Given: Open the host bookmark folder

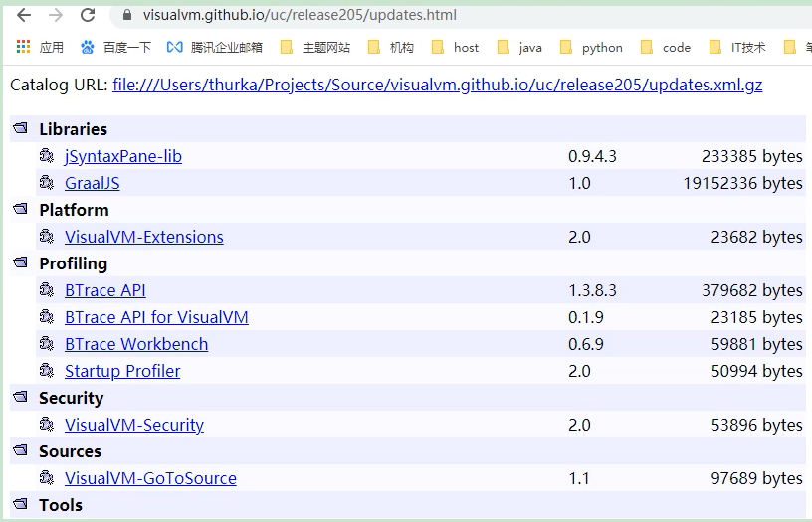Looking at the screenshot, I should [x=455, y=47].
